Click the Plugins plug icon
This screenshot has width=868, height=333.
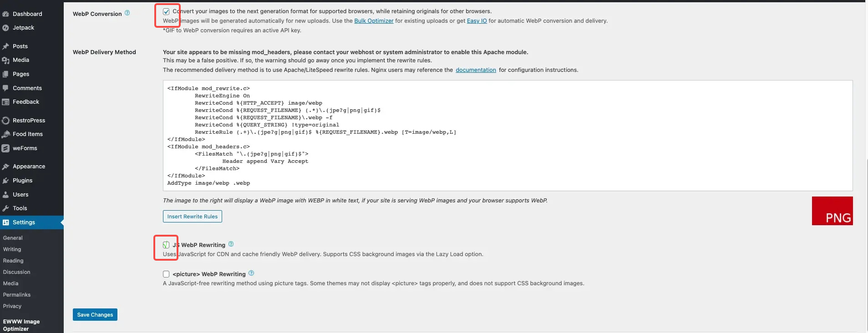click(x=6, y=180)
